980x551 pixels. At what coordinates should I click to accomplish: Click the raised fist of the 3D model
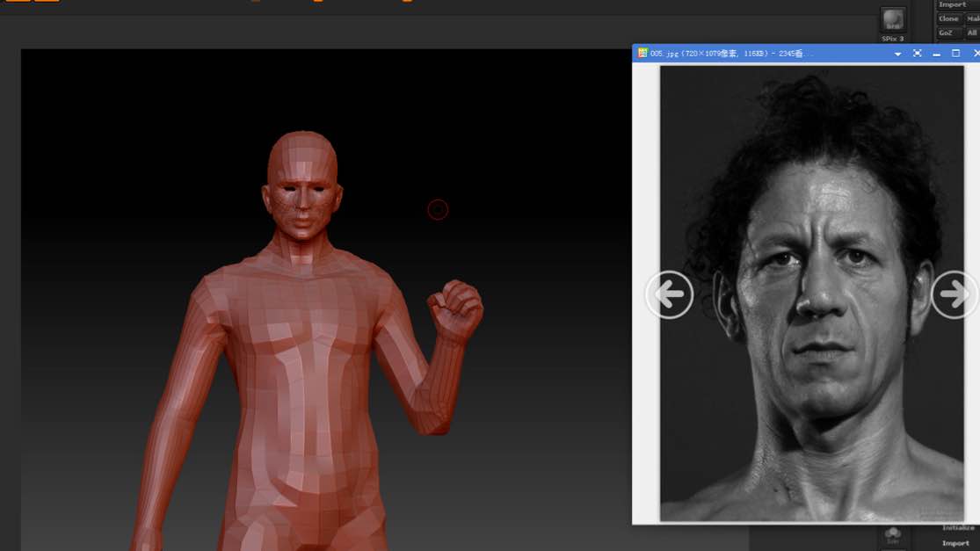pos(455,309)
